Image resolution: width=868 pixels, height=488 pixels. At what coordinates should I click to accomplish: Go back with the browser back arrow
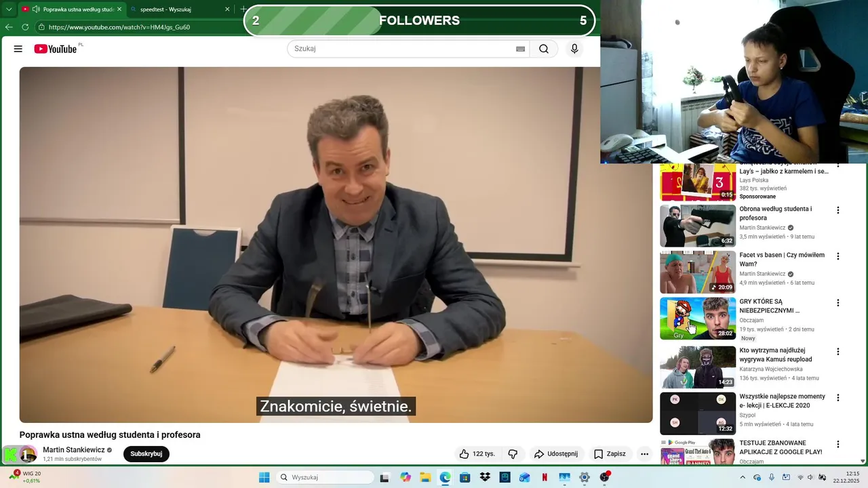pos(9,27)
